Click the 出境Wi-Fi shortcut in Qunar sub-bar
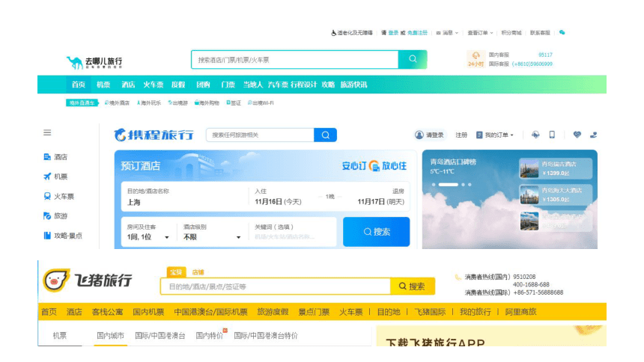Screen dimensions: 644x362 pos(261,103)
